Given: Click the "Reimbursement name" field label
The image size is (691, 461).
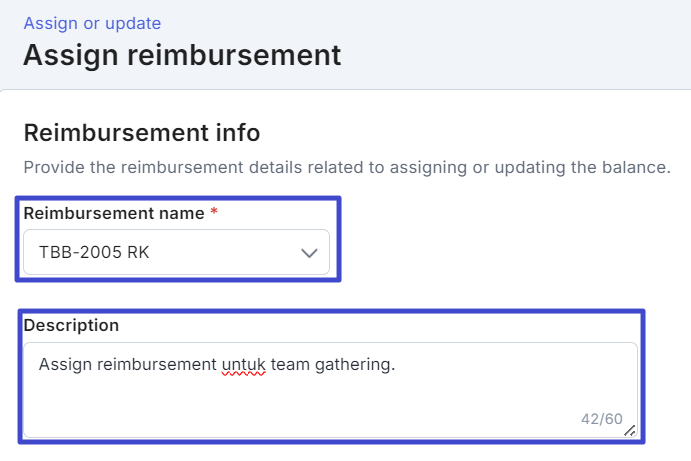Looking at the screenshot, I should pyautogui.click(x=114, y=213).
